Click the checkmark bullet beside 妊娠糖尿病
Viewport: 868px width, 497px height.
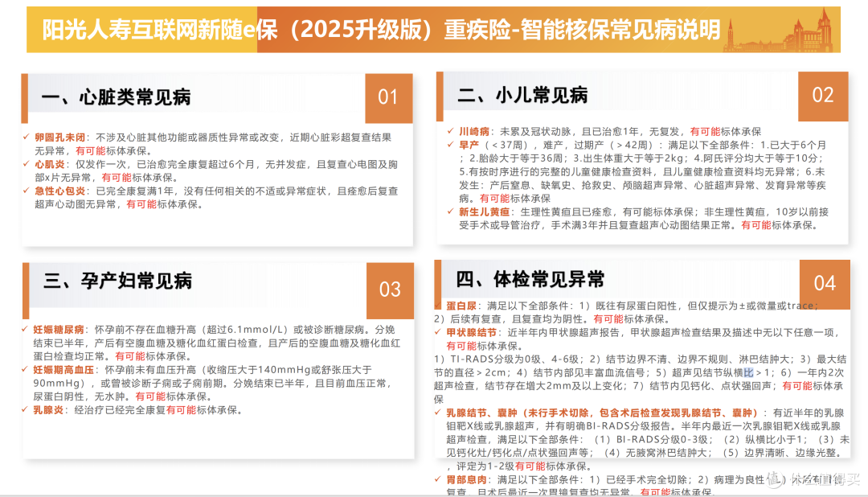25,329
